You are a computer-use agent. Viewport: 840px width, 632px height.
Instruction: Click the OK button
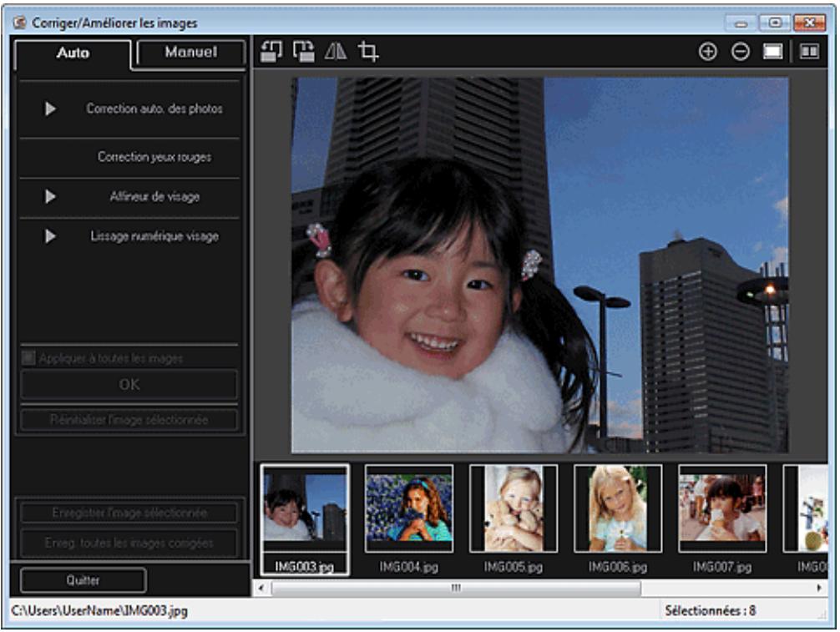tap(129, 384)
